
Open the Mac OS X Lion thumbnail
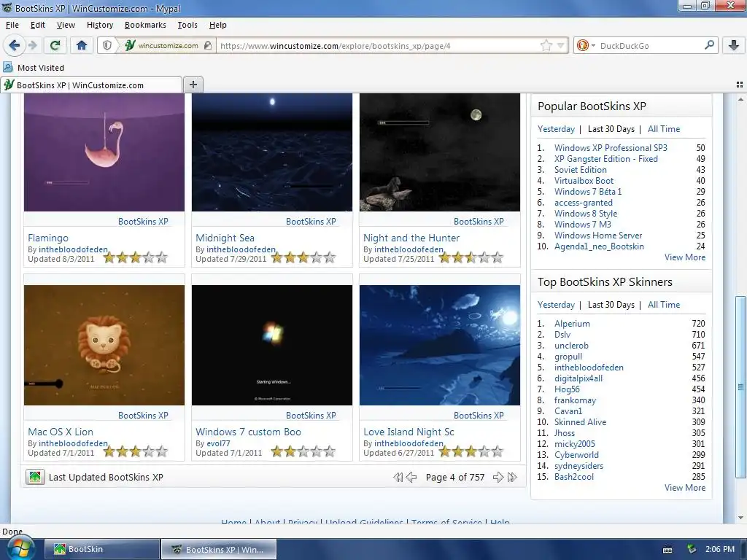click(104, 345)
